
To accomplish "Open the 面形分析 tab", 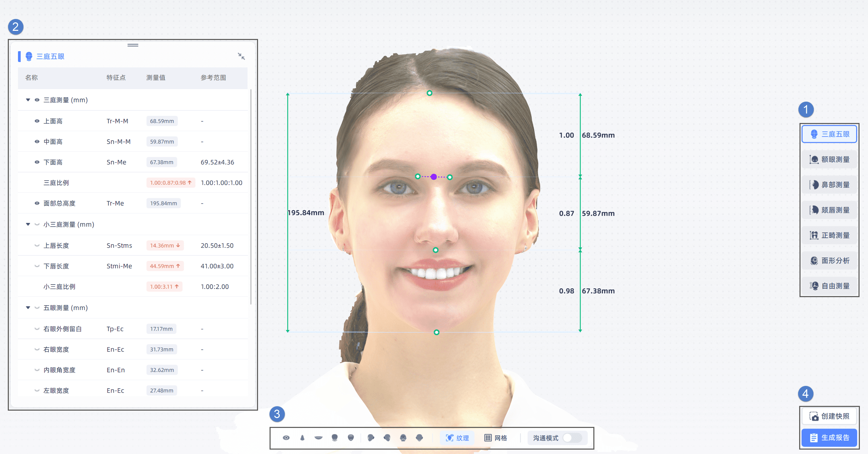I will [829, 261].
